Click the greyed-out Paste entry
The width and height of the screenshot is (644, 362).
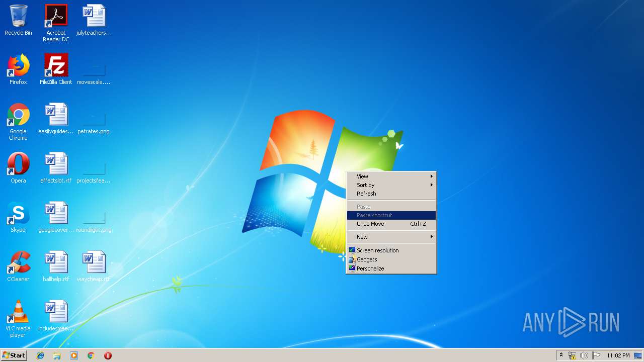coord(391,207)
